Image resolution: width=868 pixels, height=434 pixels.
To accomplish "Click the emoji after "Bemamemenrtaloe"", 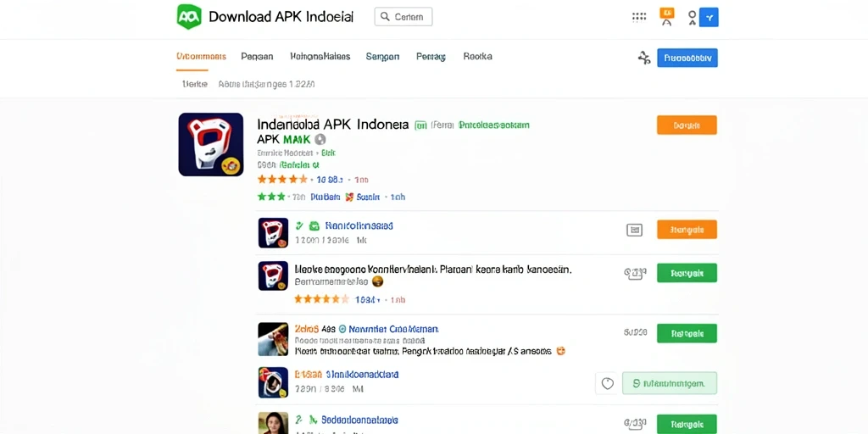I will point(377,281).
